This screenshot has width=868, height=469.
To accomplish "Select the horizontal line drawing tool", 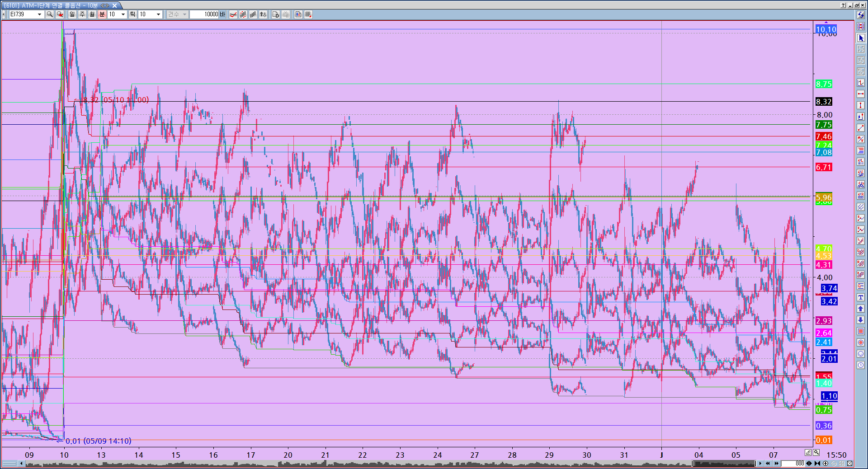I will pos(861,94).
